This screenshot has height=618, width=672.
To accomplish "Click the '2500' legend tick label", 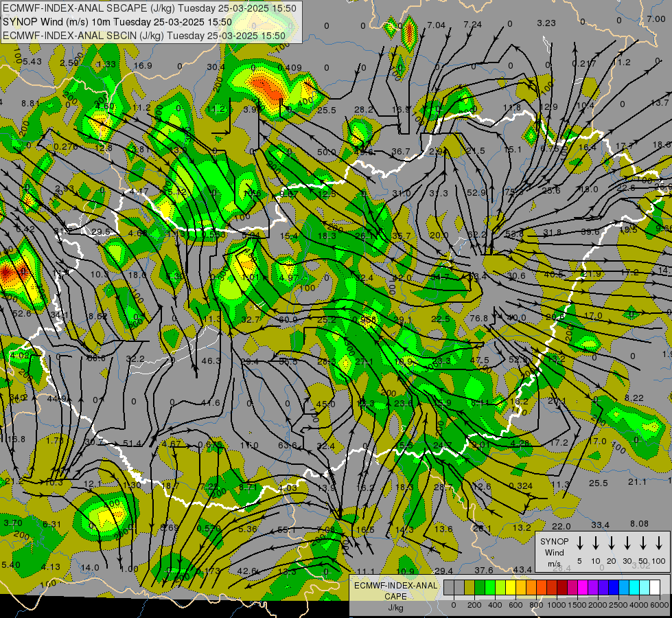I will (x=618, y=605).
